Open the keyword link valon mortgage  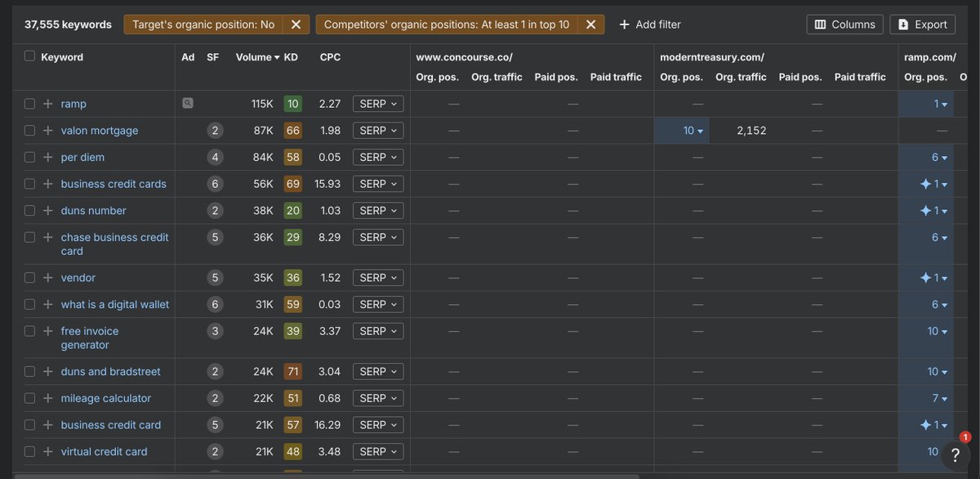pos(100,131)
